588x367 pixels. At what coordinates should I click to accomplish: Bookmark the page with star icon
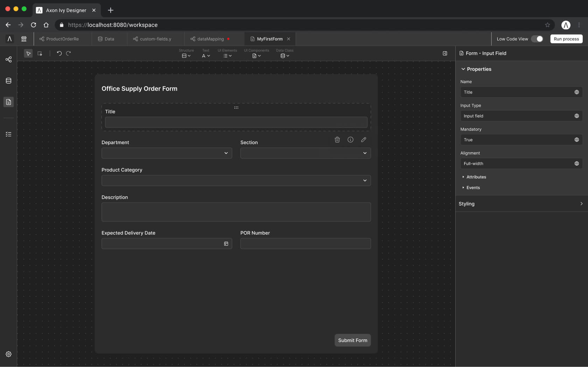[x=547, y=25]
